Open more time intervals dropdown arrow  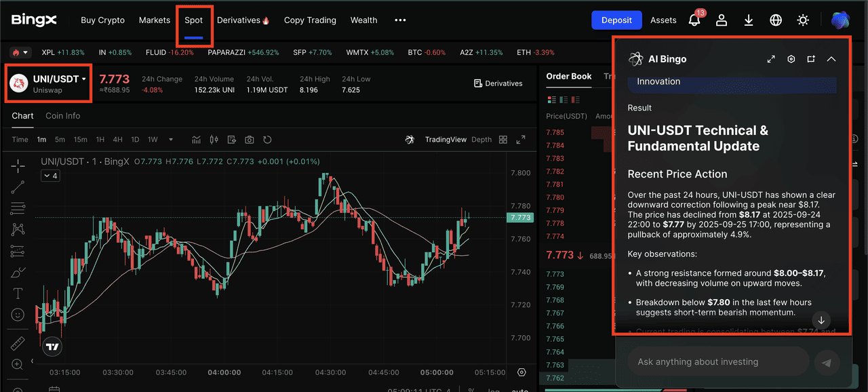(171, 140)
